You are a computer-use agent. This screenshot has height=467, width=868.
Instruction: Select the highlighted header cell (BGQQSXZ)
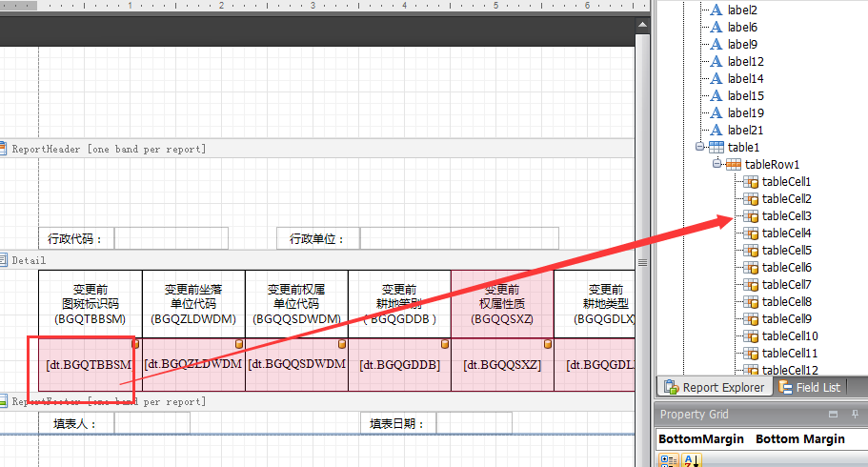coord(503,304)
